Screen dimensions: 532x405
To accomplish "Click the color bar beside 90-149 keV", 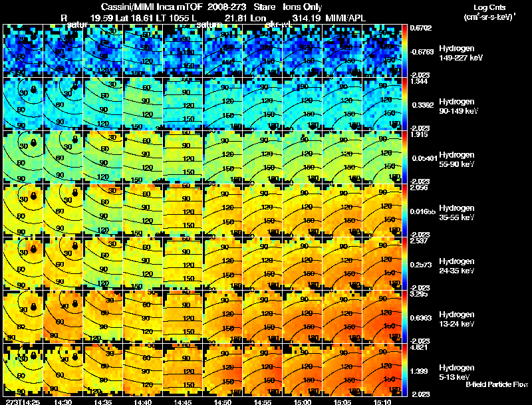I will click(404, 104).
